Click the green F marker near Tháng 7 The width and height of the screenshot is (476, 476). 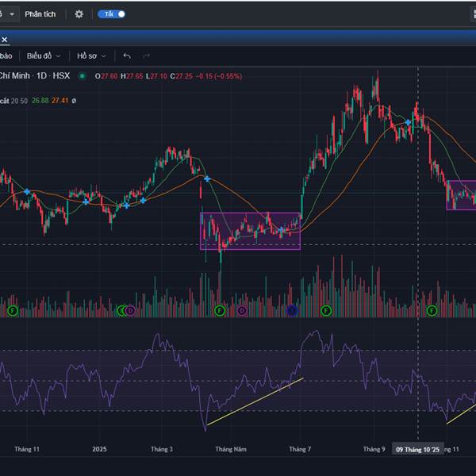pos(324,310)
